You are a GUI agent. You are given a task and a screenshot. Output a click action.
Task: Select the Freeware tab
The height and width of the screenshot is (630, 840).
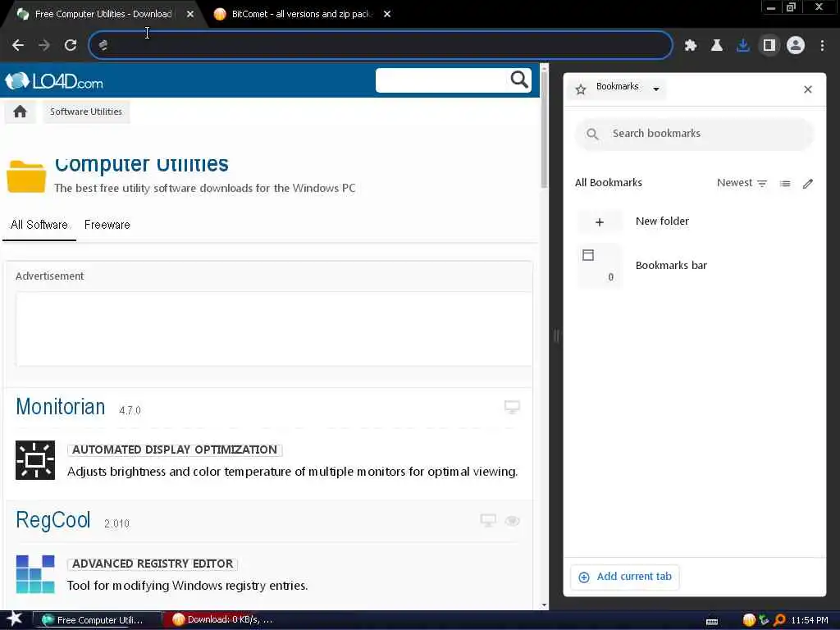pos(107,225)
